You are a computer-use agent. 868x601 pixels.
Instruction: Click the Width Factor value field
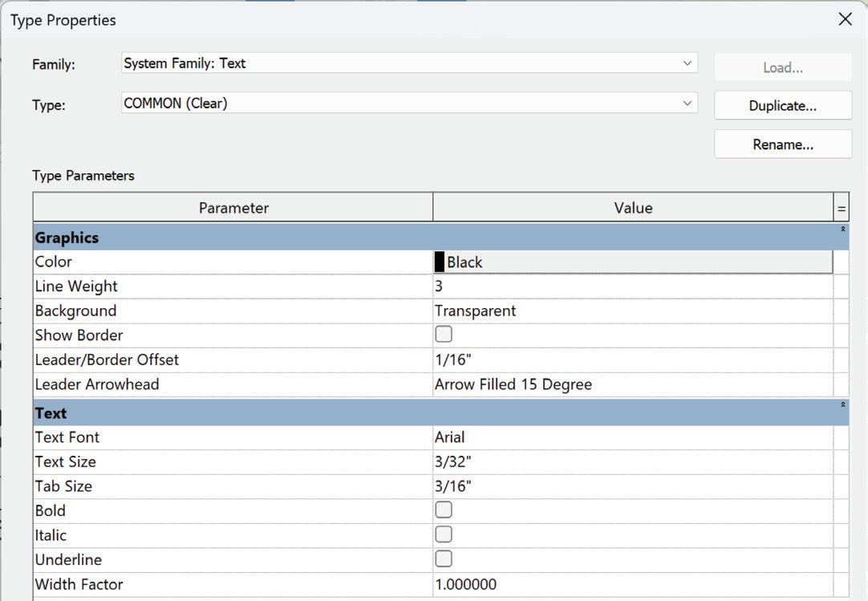(632, 584)
